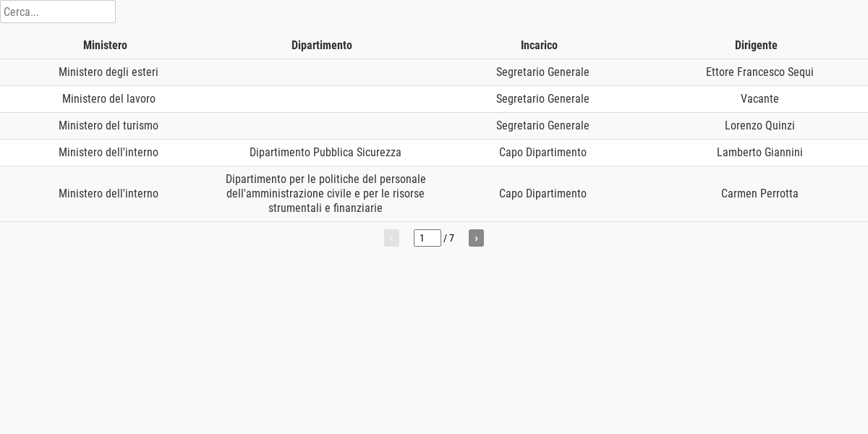Click Dipartimento Pubblica Sicurezza cell

coord(325,153)
